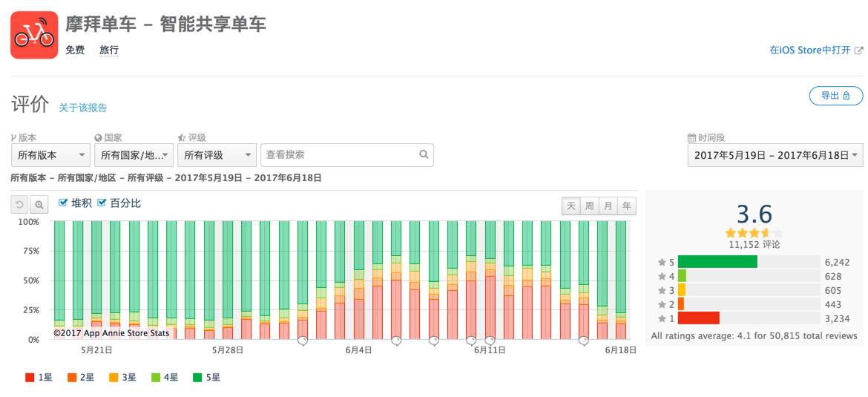Click the 3-star yellow rating bar
The image size is (868, 397).
coord(682,289)
